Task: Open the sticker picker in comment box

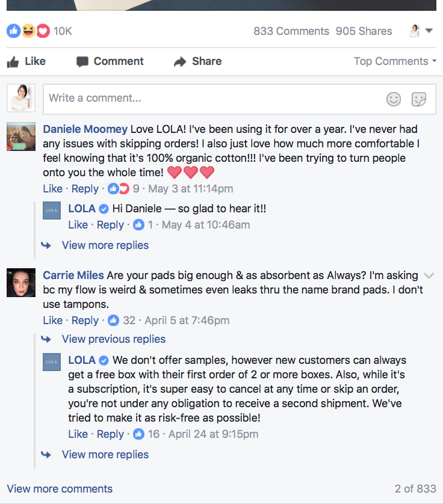Action: [x=419, y=99]
